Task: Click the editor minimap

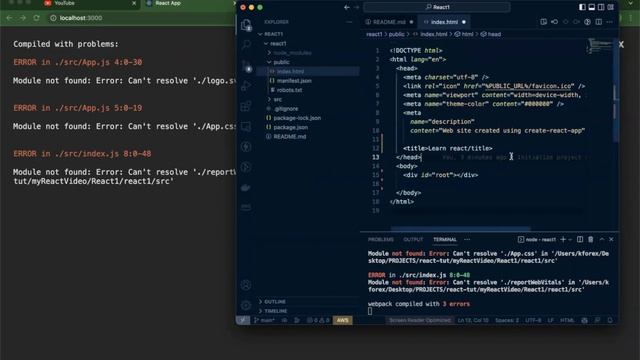Action: pos(599,46)
